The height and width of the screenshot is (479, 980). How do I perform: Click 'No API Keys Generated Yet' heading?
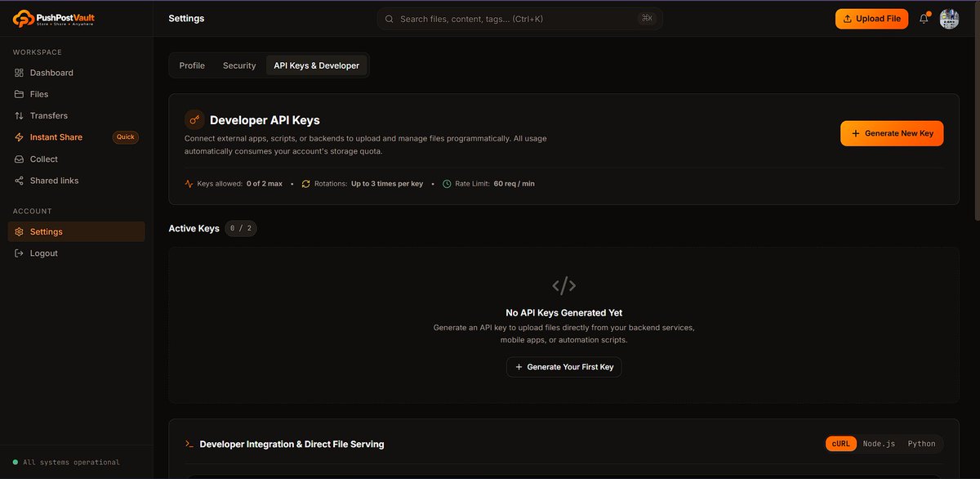tap(564, 312)
